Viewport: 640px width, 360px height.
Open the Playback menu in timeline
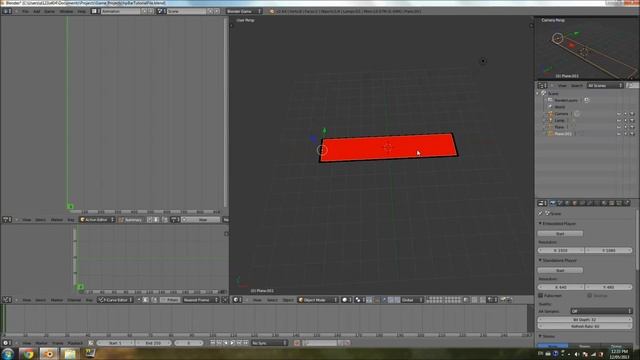75,343
